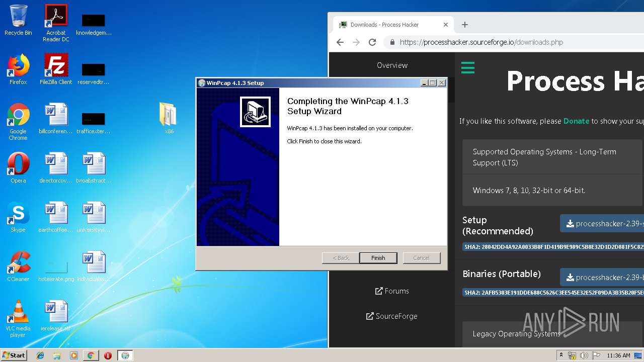Screen dimensions: 644x362
Task: Select the Downloads - Process Hacker tab
Action: (x=393, y=25)
